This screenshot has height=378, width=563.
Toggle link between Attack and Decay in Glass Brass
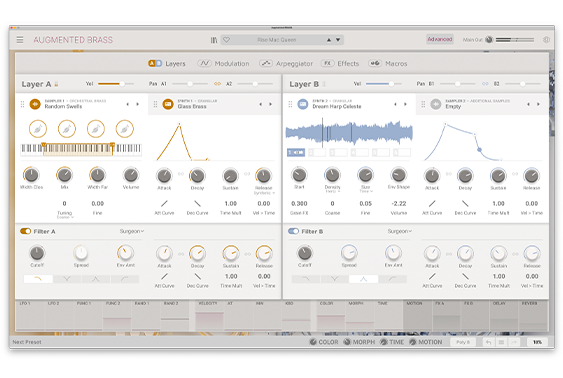(x=181, y=174)
